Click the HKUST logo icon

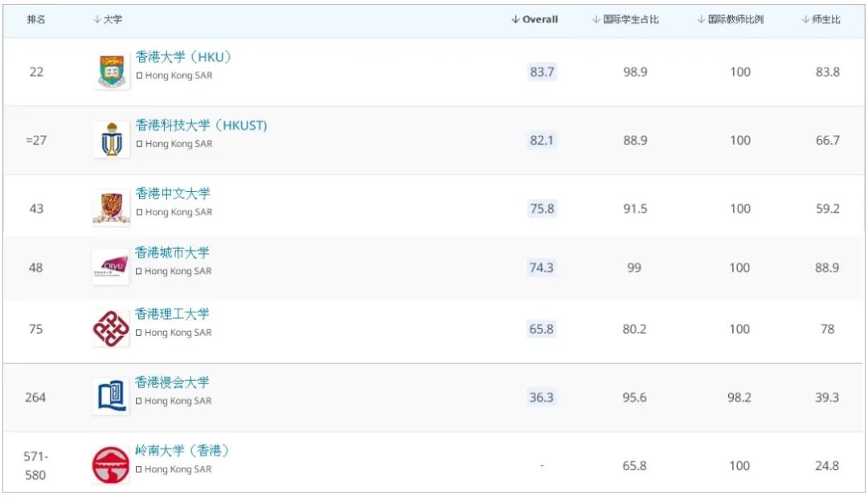(x=111, y=139)
